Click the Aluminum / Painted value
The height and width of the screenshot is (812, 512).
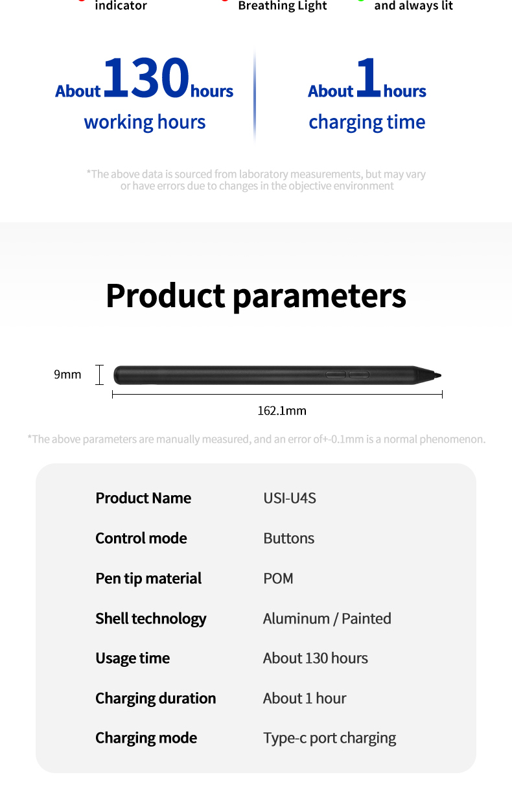point(327,619)
